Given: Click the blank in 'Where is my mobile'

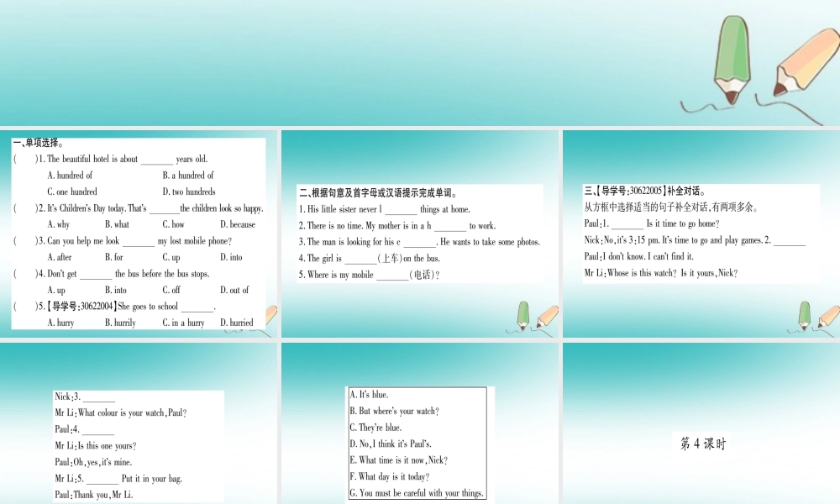Looking at the screenshot, I should click(x=392, y=276).
